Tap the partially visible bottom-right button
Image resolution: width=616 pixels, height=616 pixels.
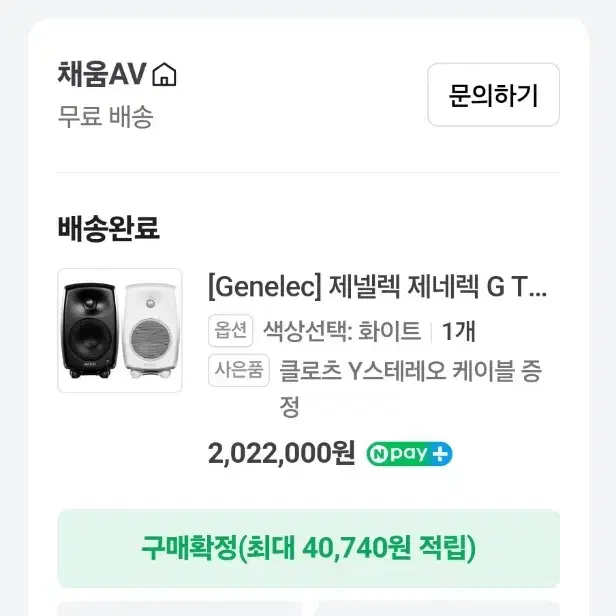click(x=437, y=609)
